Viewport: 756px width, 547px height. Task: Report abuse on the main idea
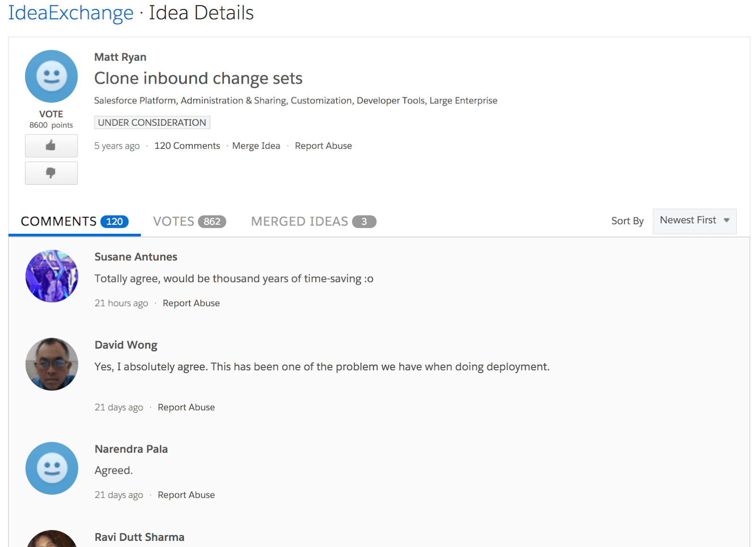pyautogui.click(x=323, y=146)
